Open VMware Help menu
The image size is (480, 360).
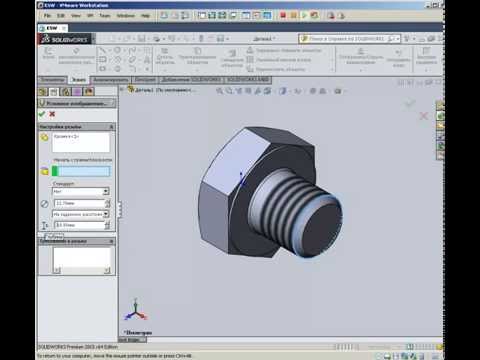point(145,16)
